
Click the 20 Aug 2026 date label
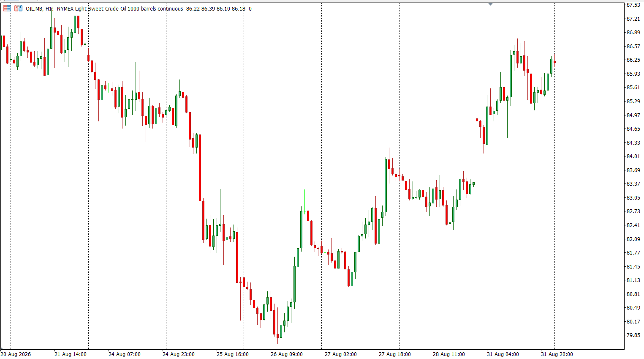16,354
